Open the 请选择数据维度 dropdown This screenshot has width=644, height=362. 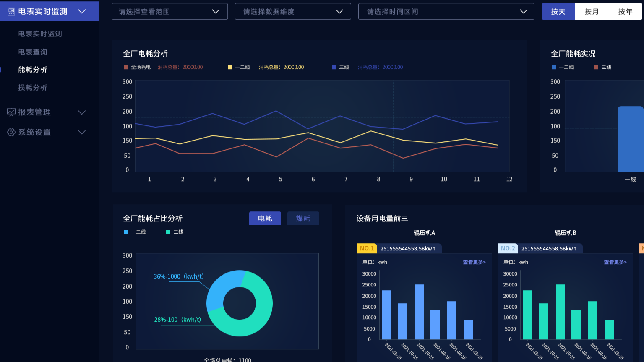click(293, 12)
